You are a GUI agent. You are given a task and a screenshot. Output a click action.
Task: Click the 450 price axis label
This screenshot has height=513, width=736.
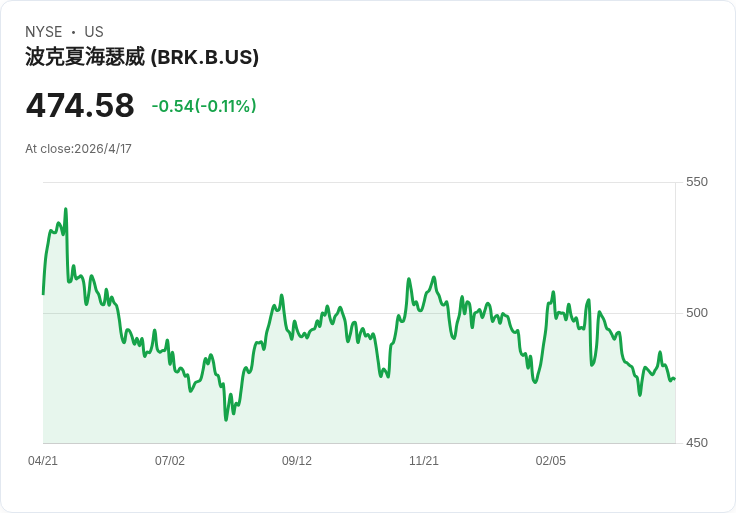[x=697, y=443]
